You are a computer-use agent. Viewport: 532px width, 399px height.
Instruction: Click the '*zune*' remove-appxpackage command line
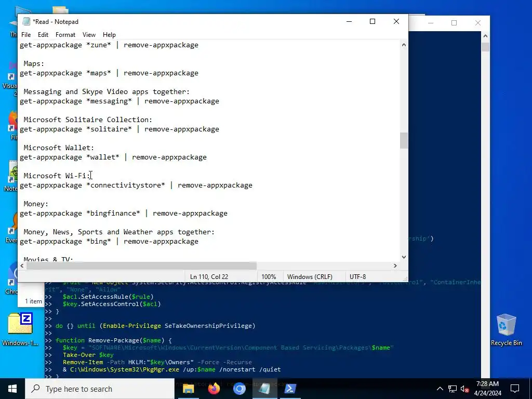(109, 45)
